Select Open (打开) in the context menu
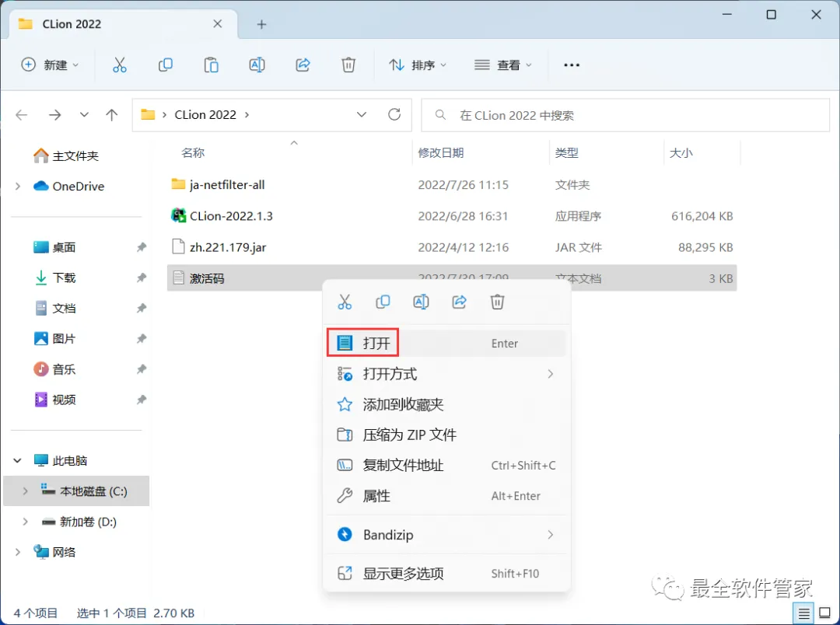Image resolution: width=840 pixels, height=625 pixels. pyautogui.click(x=446, y=344)
